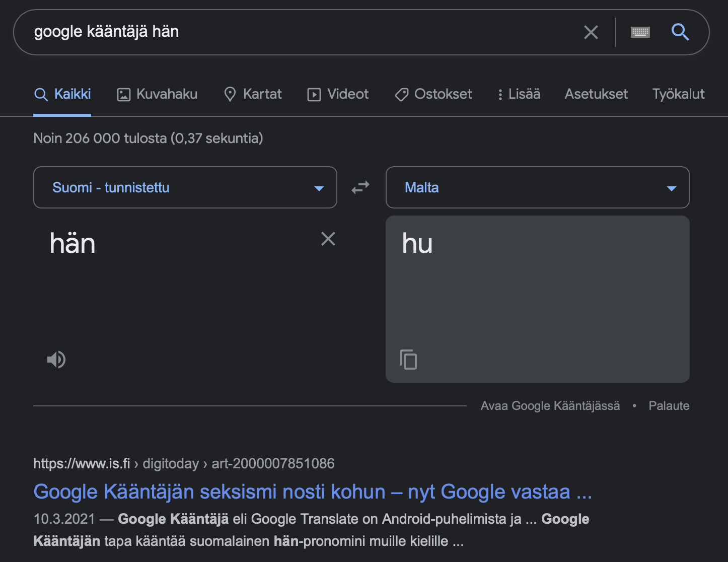The height and width of the screenshot is (562, 728).
Task: Open the Ostokset shopping tab
Action: pos(433,94)
